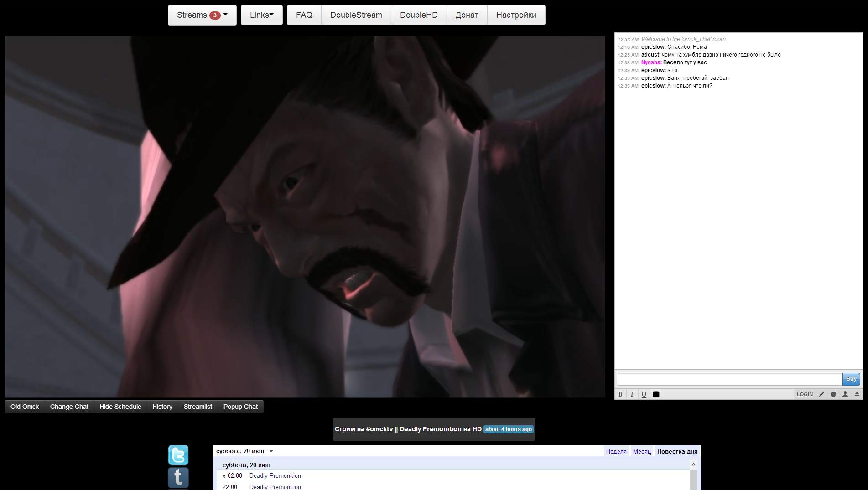Hide the schedule with Hide Schedule
Image resolution: width=868 pixels, height=490 pixels.
pos(120,407)
